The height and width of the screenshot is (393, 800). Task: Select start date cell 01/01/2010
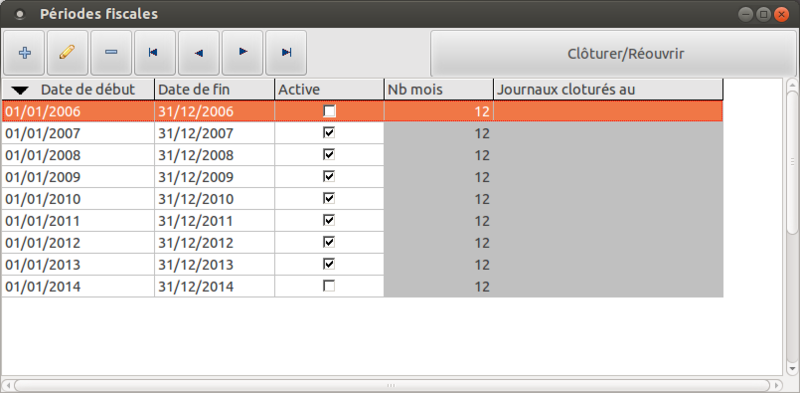pyautogui.click(x=78, y=199)
